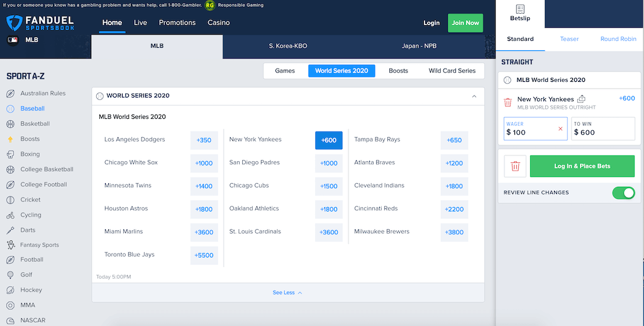Click the Join Now button
The height and width of the screenshot is (326, 644).
point(465,23)
